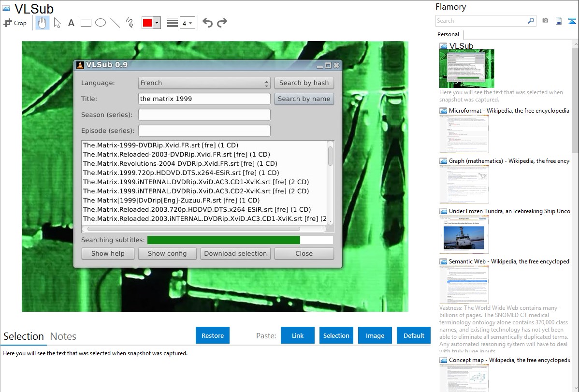This screenshot has width=579, height=392.
Task: Redo the last edit
Action: click(x=222, y=23)
